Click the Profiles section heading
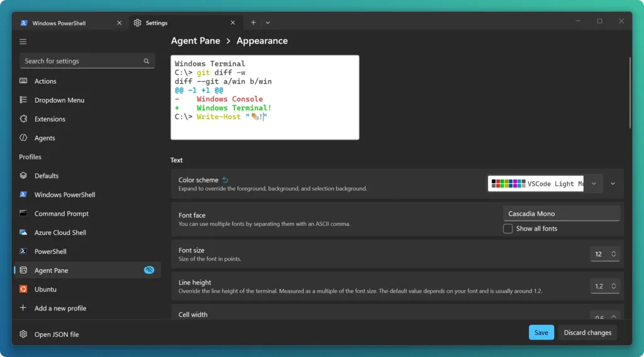Viewport: 644px width, 357px height. pos(30,157)
